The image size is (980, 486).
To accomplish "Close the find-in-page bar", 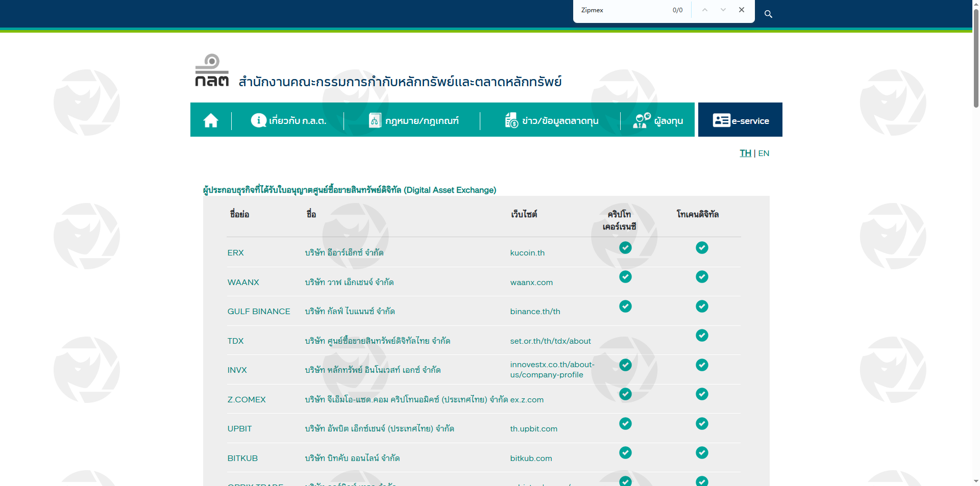I will click(742, 10).
